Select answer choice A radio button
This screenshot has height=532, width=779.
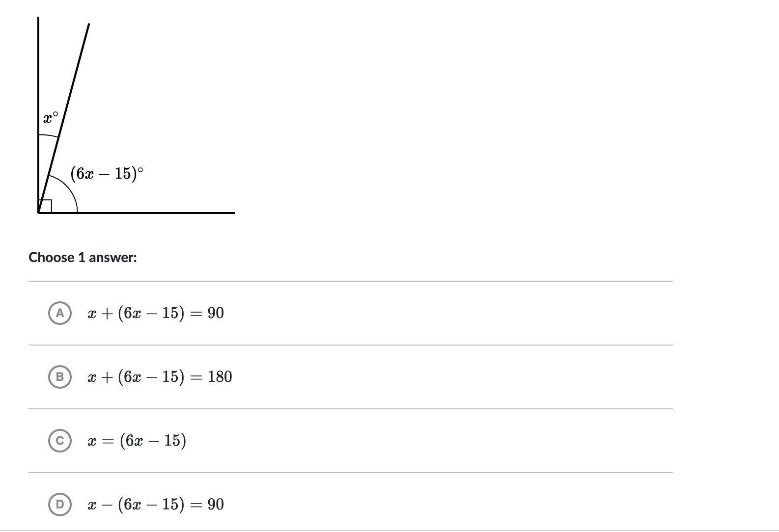point(60,313)
